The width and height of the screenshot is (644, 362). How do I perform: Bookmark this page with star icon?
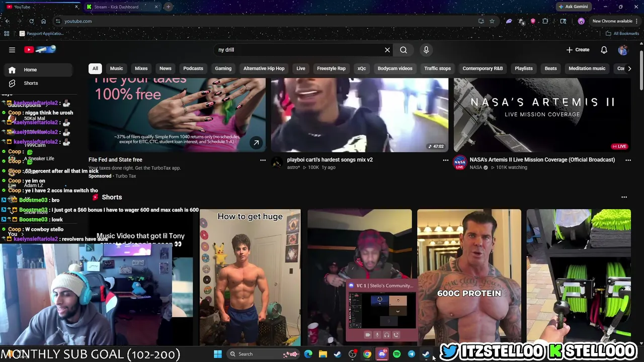(492, 21)
